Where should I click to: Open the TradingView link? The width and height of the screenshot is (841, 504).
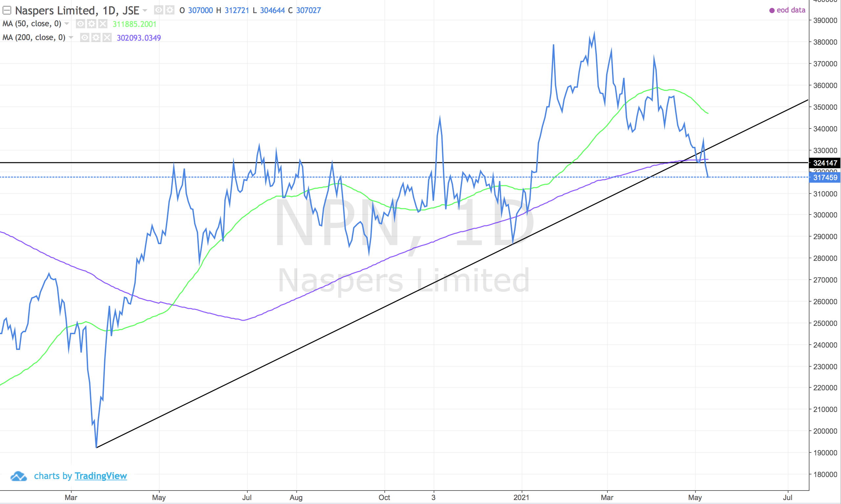[101, 476]
